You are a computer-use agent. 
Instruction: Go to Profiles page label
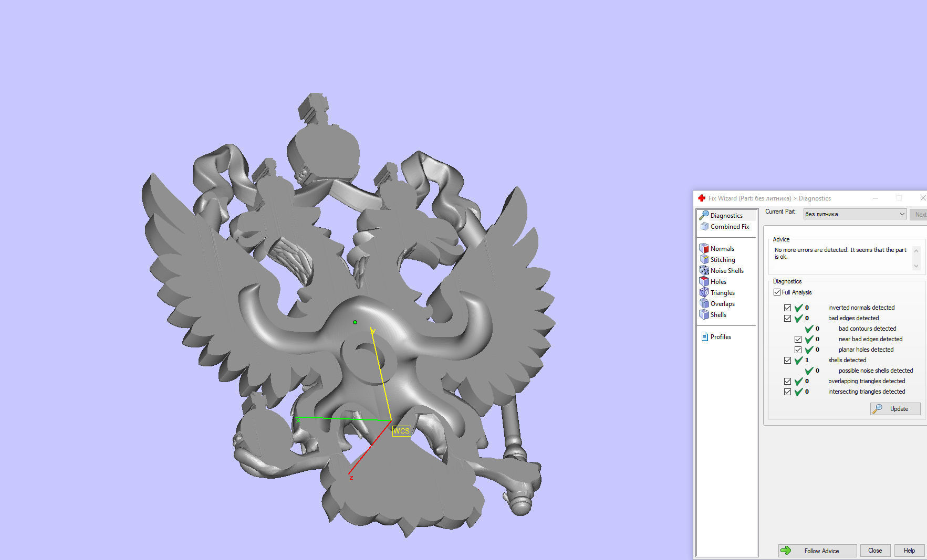(721, 336)
